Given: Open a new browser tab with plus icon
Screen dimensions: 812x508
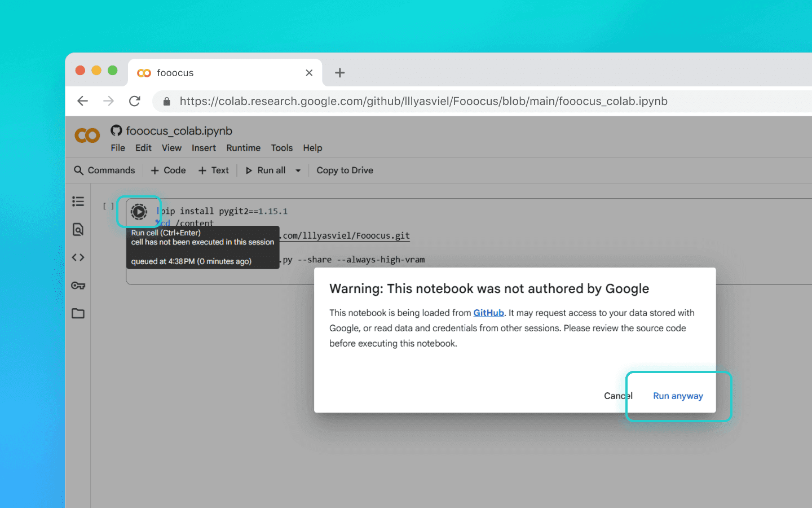Looking at the screenshot, I should (339, 73).
